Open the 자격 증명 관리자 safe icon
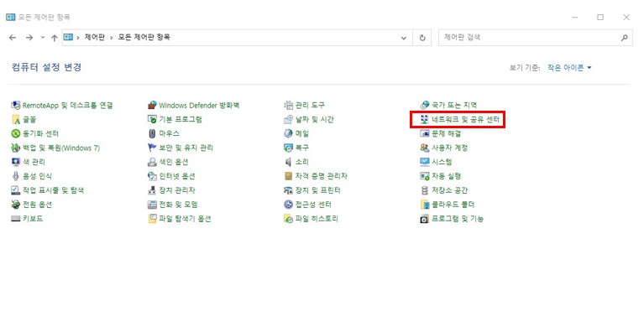 [x=288, y=176]
